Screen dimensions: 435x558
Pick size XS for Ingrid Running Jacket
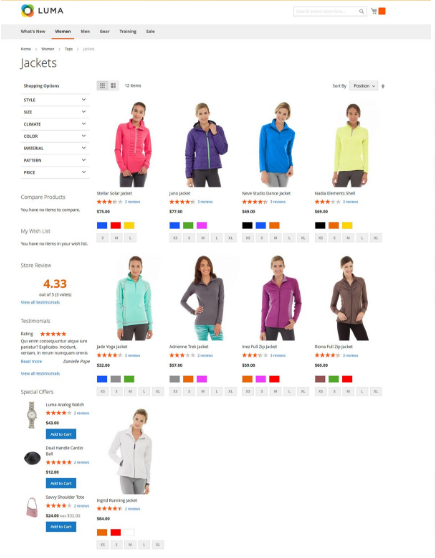[x=103, y=544]
